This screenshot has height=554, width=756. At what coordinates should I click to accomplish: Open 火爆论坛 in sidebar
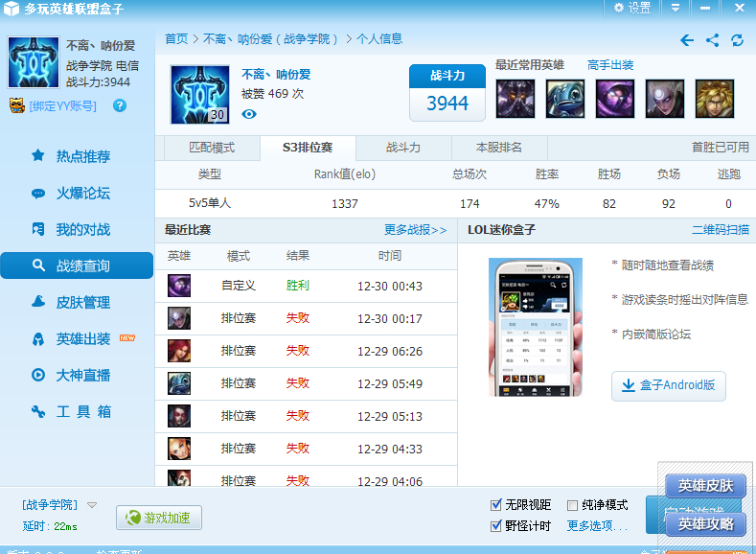(x=77, y=193)
